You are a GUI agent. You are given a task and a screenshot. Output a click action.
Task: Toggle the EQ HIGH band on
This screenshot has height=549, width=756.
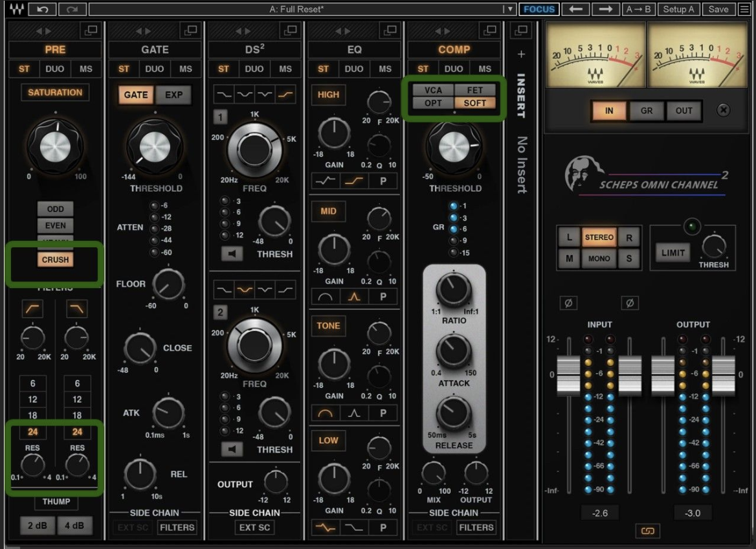click(x=328, y=95)
